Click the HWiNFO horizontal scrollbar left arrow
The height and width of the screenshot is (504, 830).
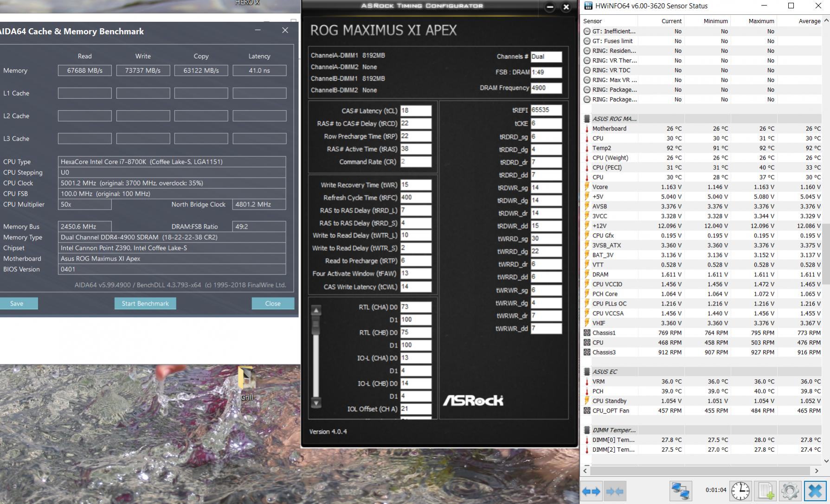click(x=586, y=471)
